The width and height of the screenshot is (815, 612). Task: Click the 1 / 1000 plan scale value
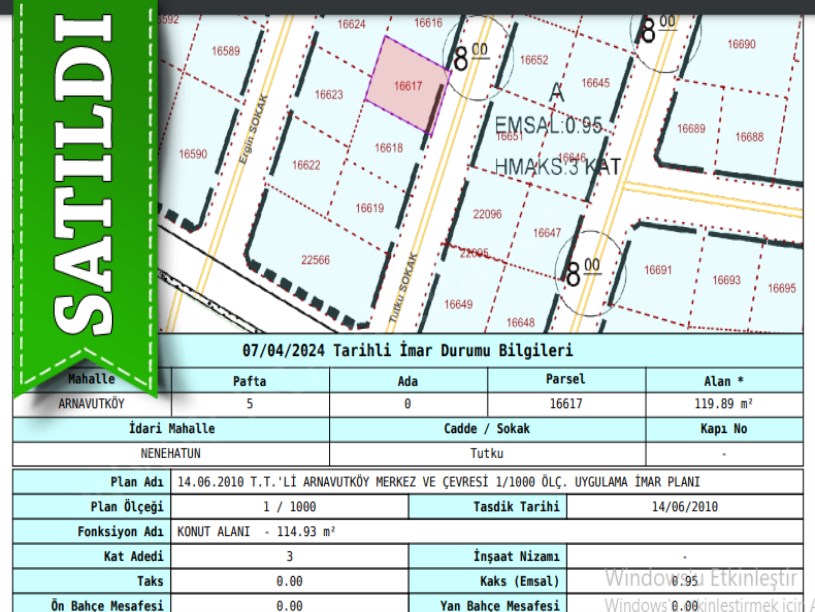[289, 506]
